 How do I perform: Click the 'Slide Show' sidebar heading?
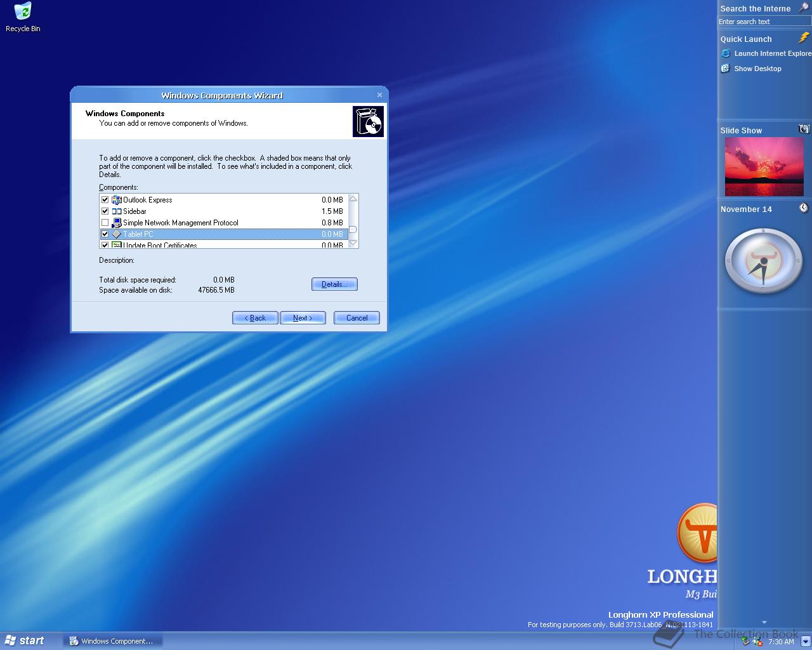tap(741, 130)
